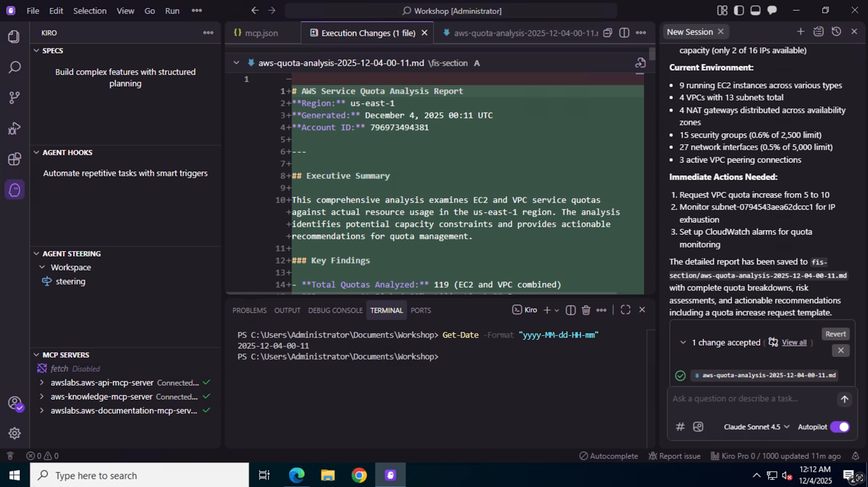This screenshot has height=487, width=868.
Task: Focus the Ask a question input field
Action: pyautogui.click(x=746, y=399)
